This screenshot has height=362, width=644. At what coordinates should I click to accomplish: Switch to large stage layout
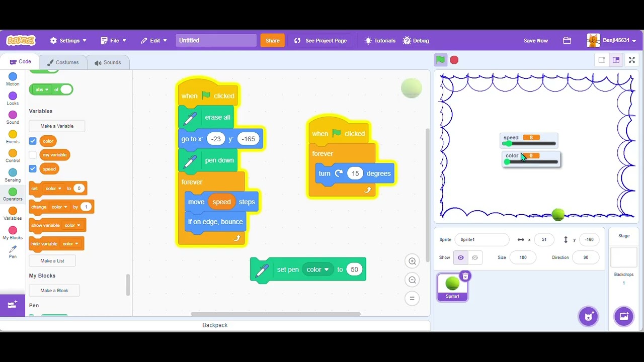point(616,60)
